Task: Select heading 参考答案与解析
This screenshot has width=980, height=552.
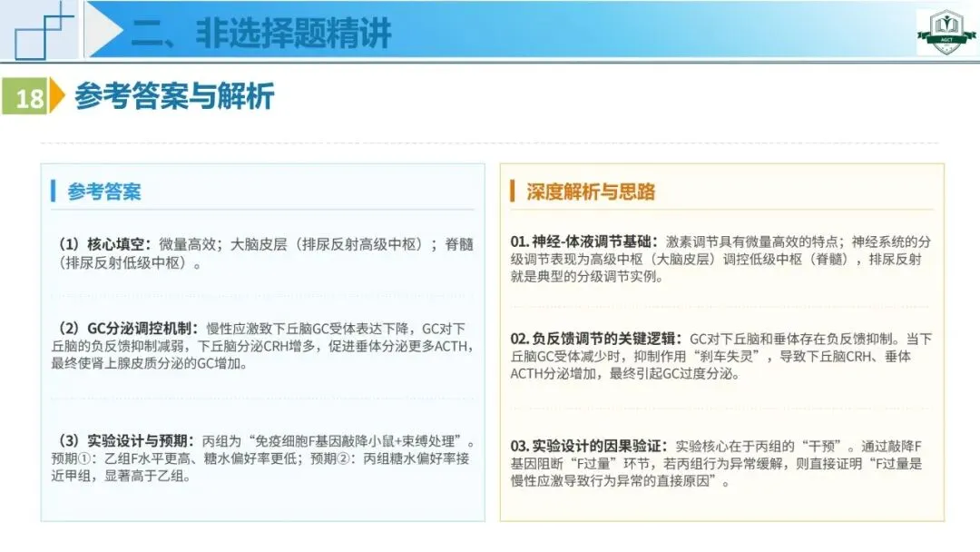Action: (174, 96)
